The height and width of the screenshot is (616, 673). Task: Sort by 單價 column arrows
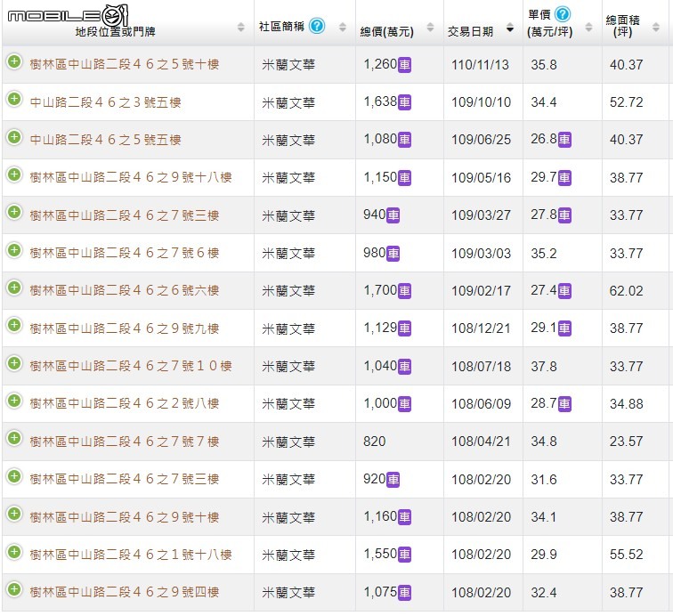coord(589,27)
